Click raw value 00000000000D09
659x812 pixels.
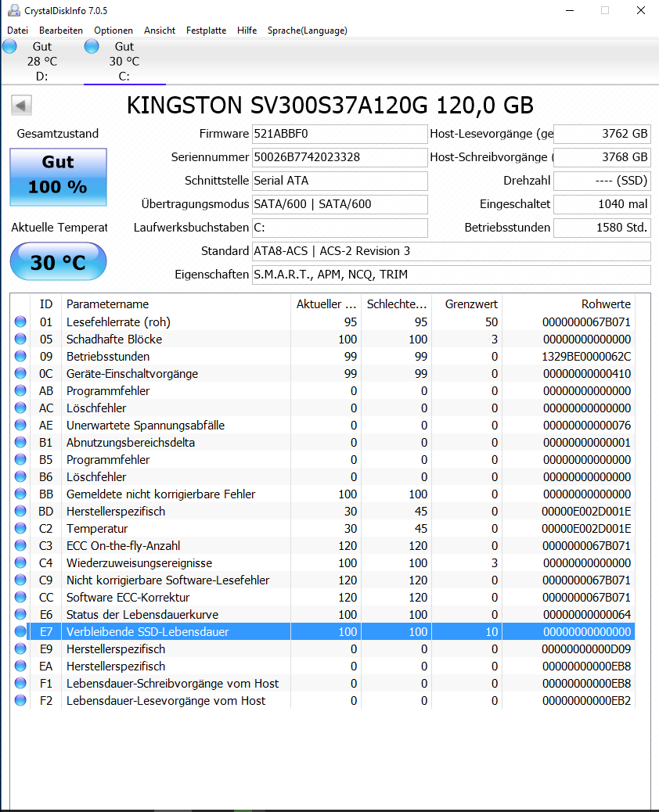click(586, 649)
